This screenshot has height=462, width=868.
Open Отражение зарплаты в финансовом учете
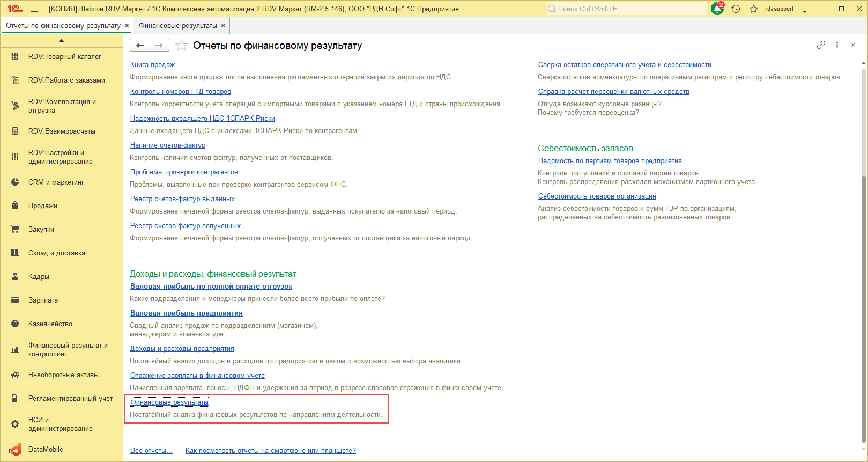point(197,376)
